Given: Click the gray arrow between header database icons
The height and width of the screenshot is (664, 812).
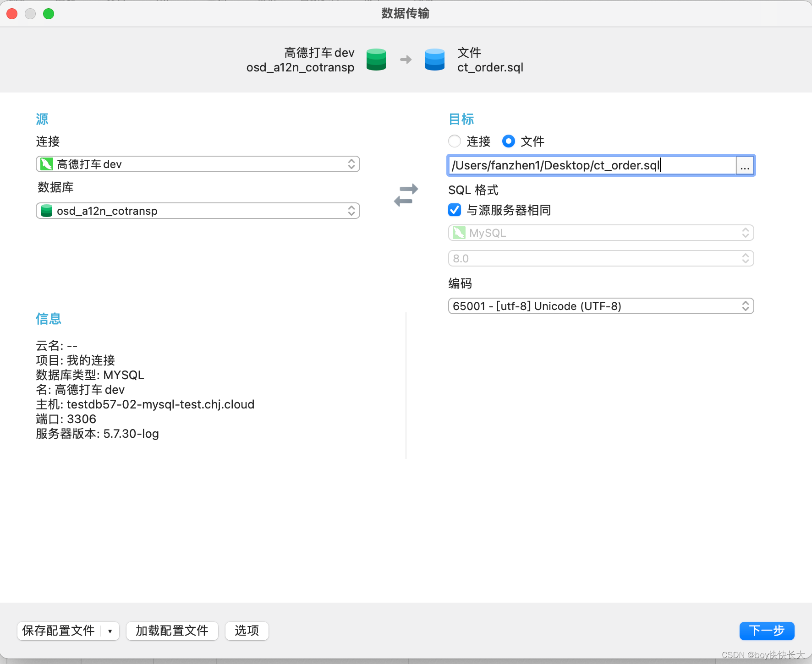Looking at the screenshot, I should (406, 60).
